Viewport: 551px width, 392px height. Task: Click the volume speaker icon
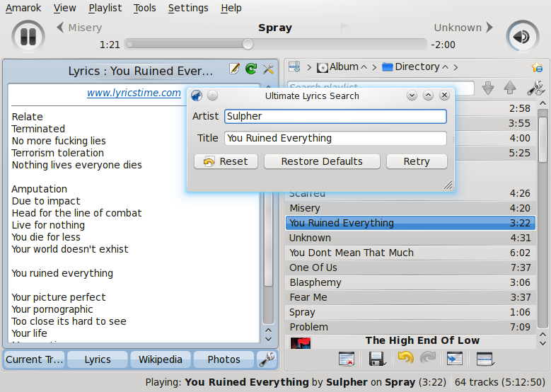tap(522, 37)
